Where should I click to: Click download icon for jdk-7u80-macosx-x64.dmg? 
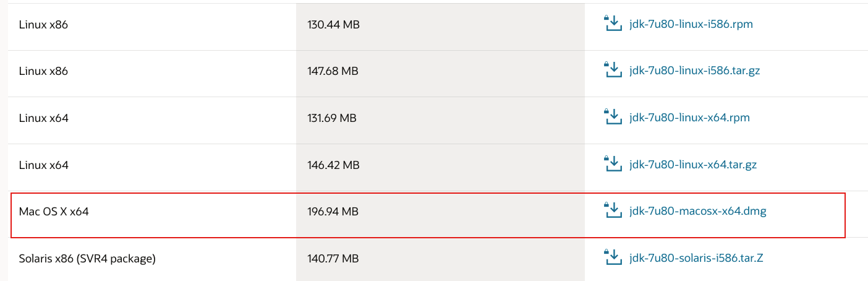coord(612,211)
